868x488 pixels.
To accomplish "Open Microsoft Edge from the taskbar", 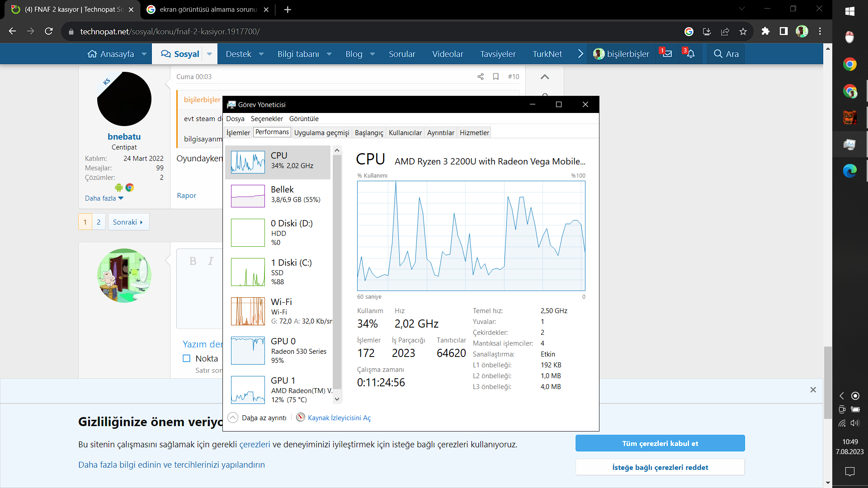I will (x=849, y=171).
